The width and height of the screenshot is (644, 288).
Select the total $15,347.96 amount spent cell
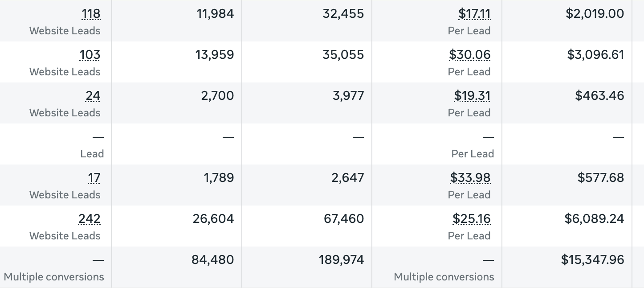click(567, 267)
